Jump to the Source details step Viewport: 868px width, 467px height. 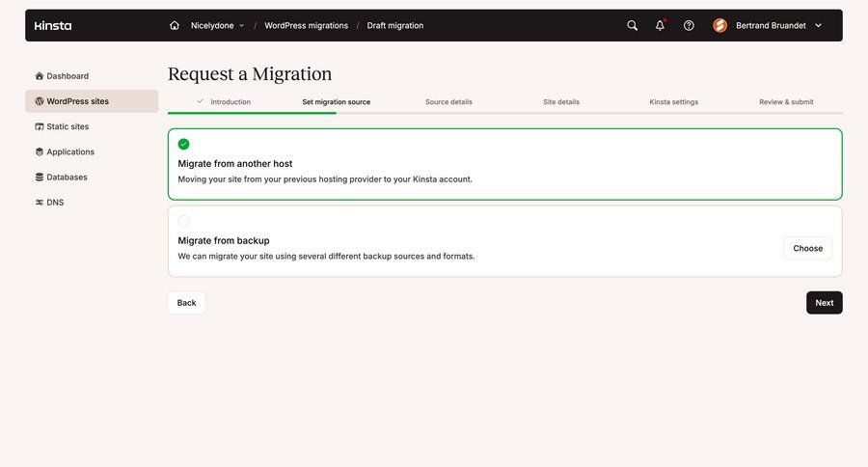tap(448, 101)
